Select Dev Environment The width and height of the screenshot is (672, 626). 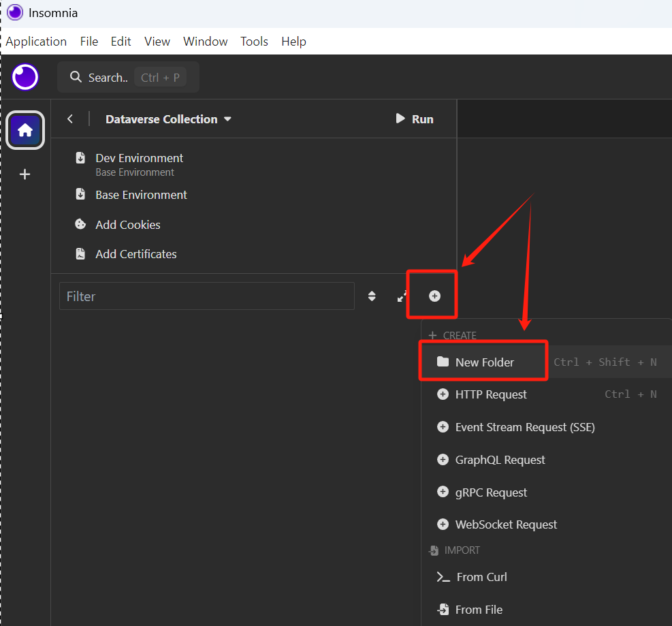tap(140, 158)
